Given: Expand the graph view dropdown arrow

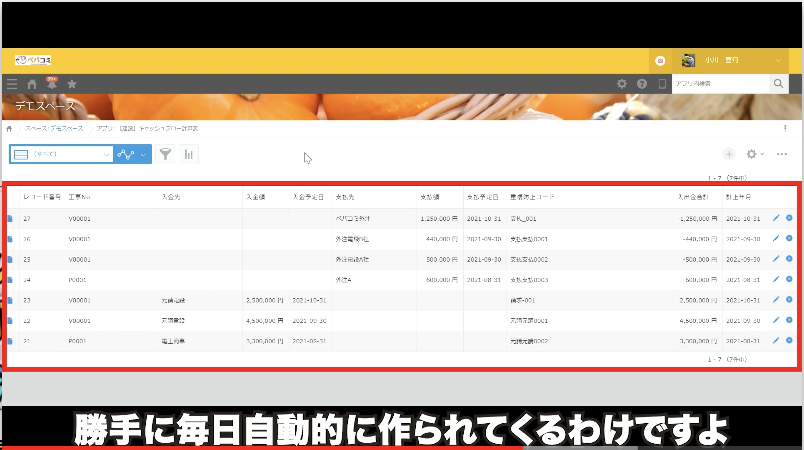Looking at the screenshot, I should tap(143, 154).
